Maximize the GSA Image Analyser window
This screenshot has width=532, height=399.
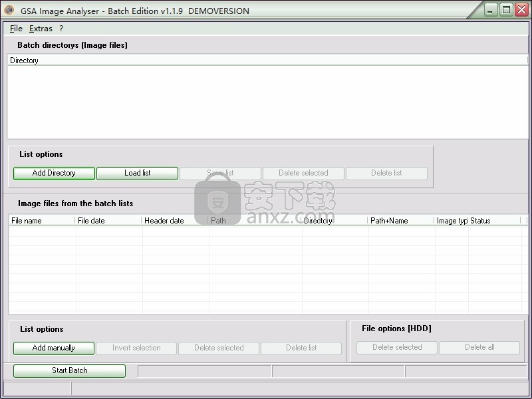pyautogui.click(x=506, y=10)
